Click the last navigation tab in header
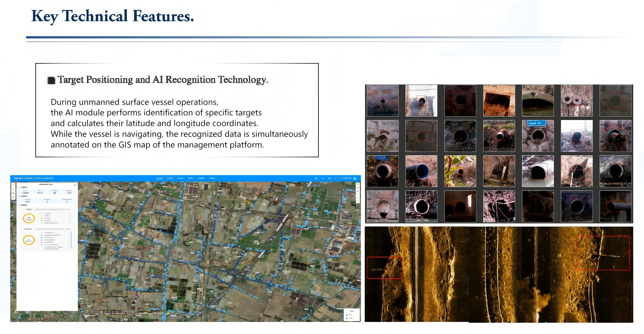 coord(212,178)
